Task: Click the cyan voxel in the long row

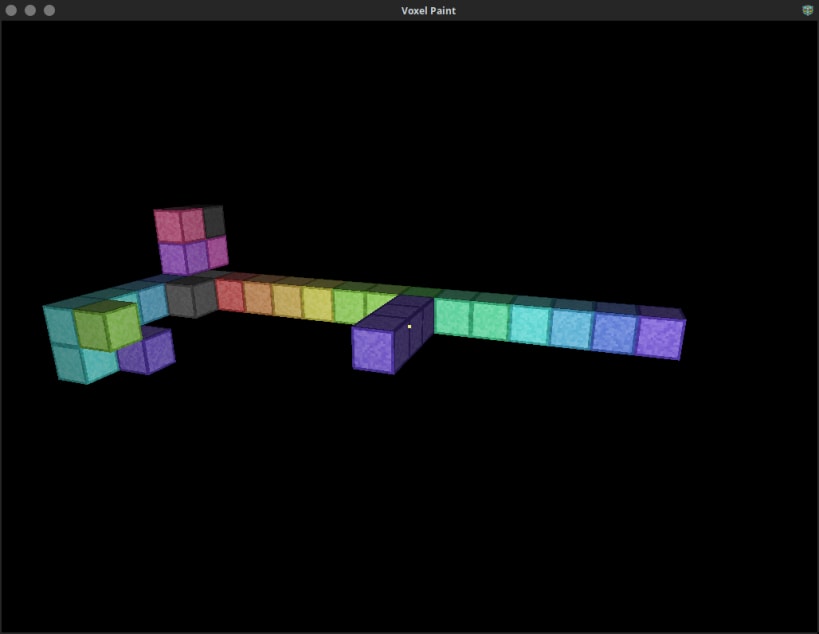Action: [x=530, y=323]
